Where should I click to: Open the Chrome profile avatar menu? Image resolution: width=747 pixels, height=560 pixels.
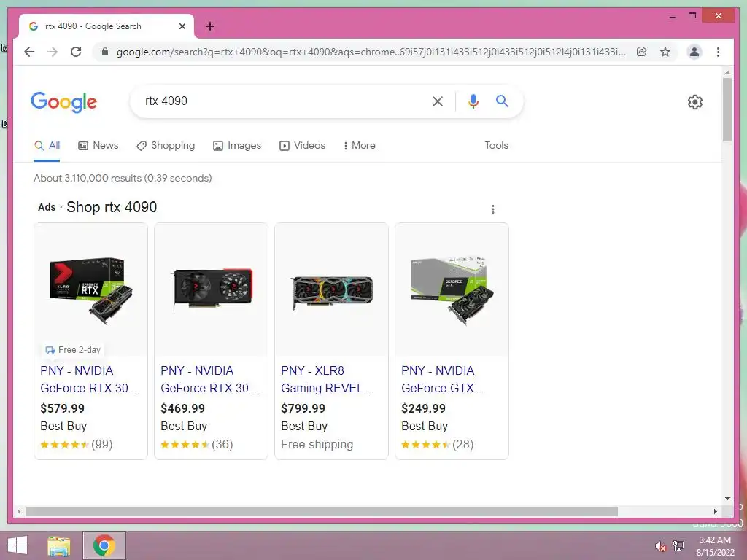pyautogui.click(x=694, y=52)
